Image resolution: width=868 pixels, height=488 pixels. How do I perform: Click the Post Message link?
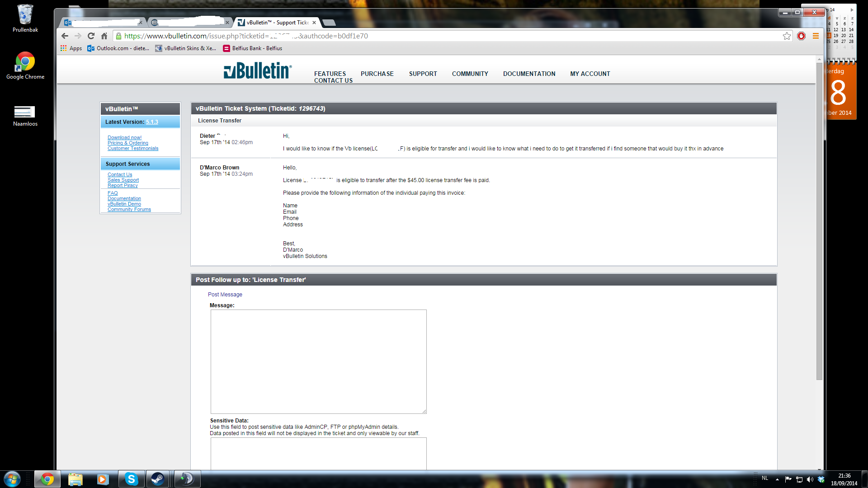[x=225, y=295]
